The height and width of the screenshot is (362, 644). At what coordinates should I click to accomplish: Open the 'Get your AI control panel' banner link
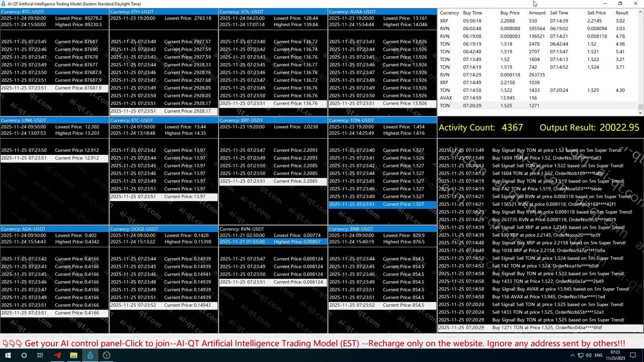click(x=325, y=343)
